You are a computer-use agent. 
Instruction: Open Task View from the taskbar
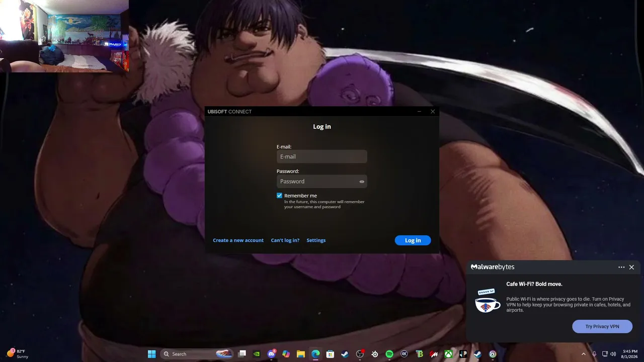click(242, 354)
